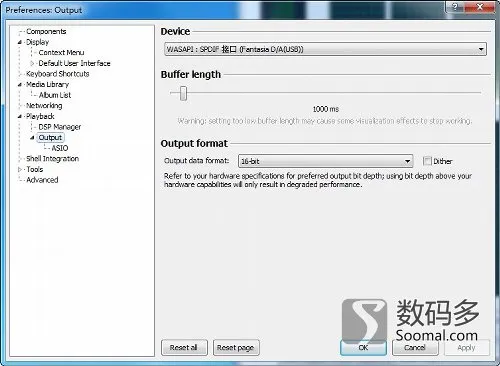Click the Buffer length slider handle
Viewport: 500px width, 366px height.
pos(183,93)
